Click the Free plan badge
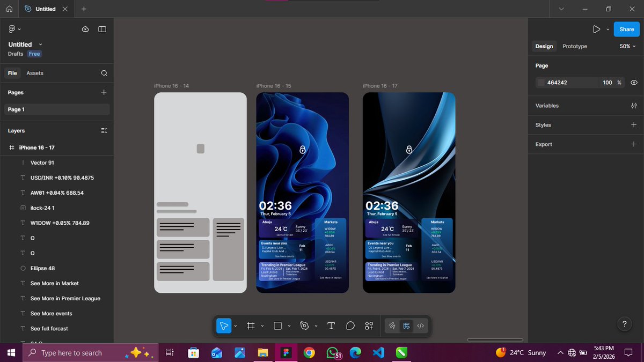644x362 pixels. [34, 54]
